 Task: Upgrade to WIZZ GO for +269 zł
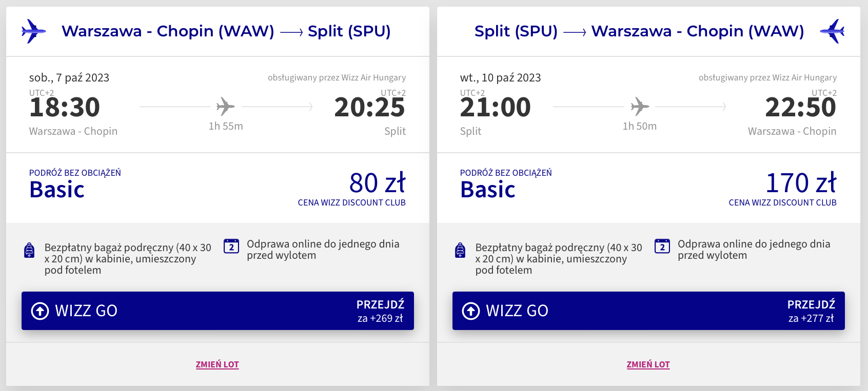pos(218,311)
